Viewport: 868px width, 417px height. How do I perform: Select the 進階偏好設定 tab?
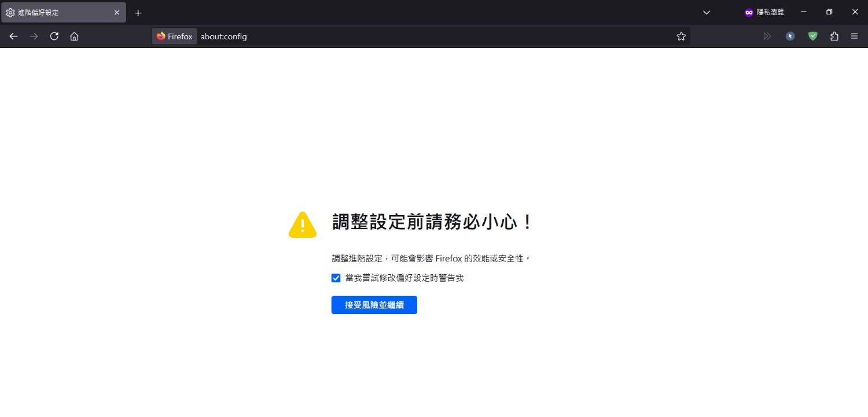[x=64, y=12]
